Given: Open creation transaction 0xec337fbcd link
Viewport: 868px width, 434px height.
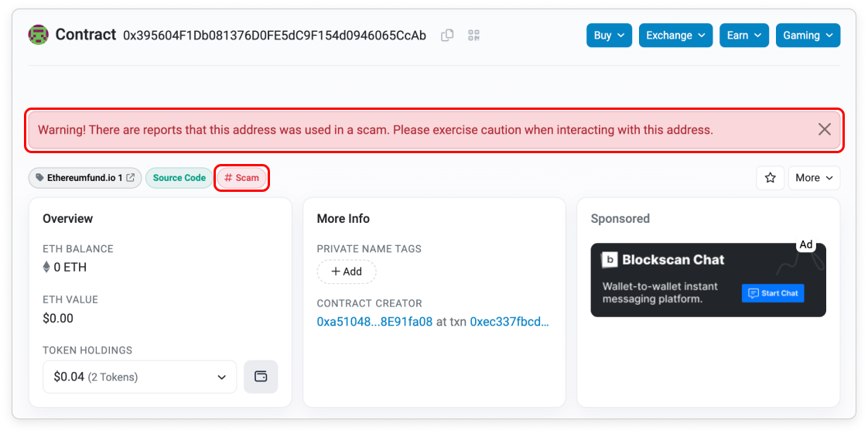Looking at the screenshot, I should click(509, 322).
